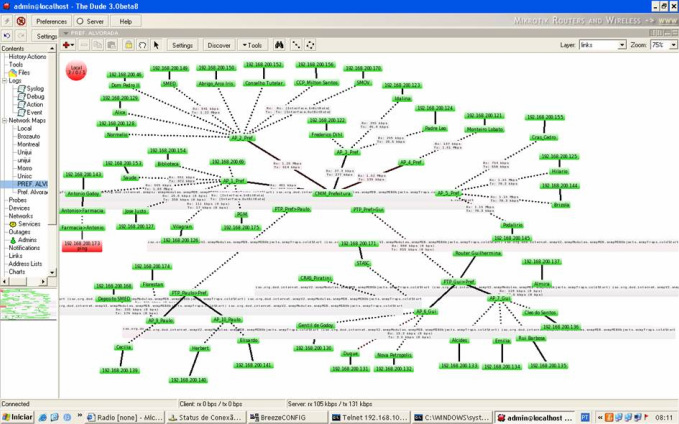Open the Tools dropdown menu
679x424 pixels.
click(x=252, y=45)
